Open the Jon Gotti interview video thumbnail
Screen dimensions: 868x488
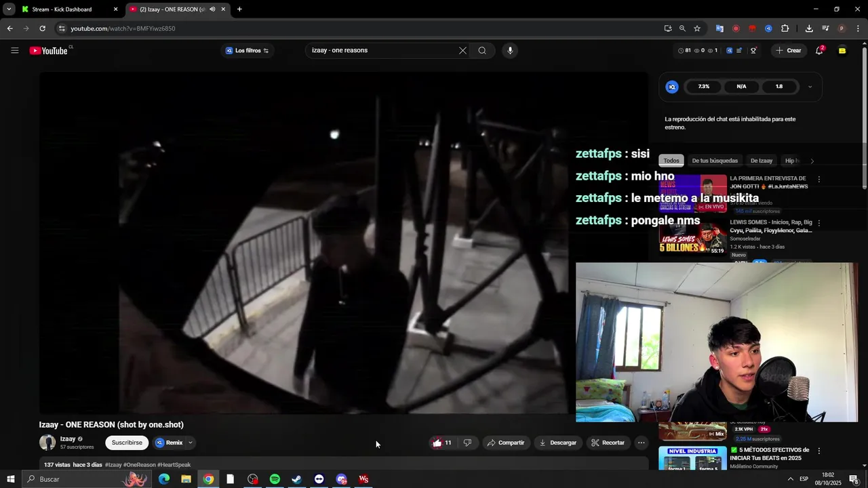coord(693,194)
